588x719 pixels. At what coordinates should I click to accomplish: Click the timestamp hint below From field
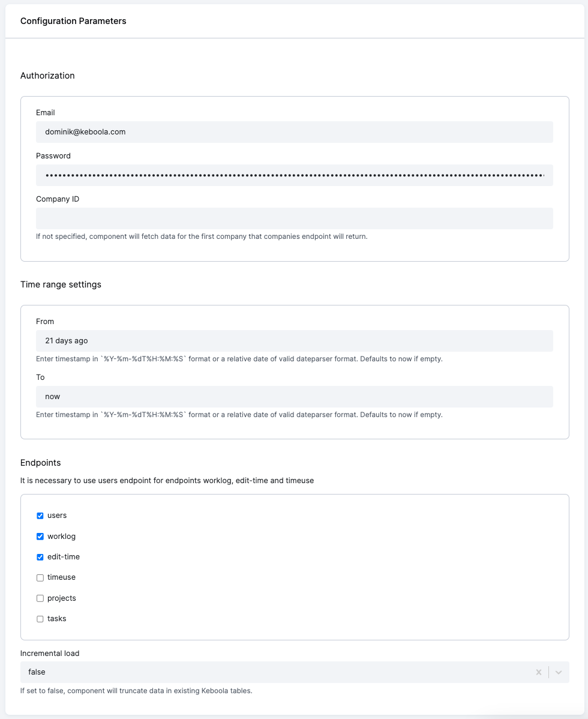click(x=239, y=359)
